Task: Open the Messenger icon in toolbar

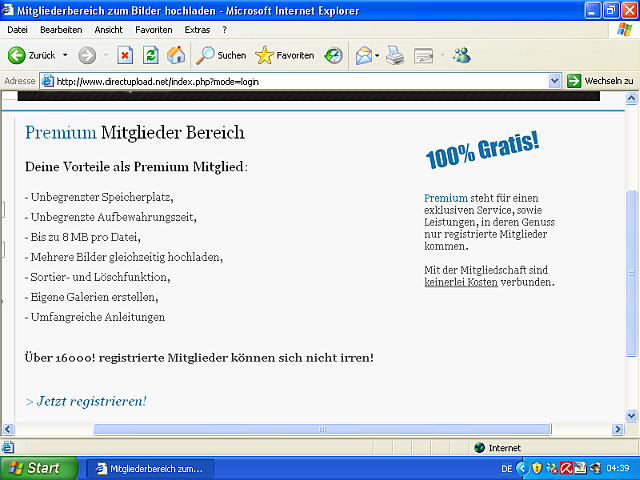Action: coord(461,55)
